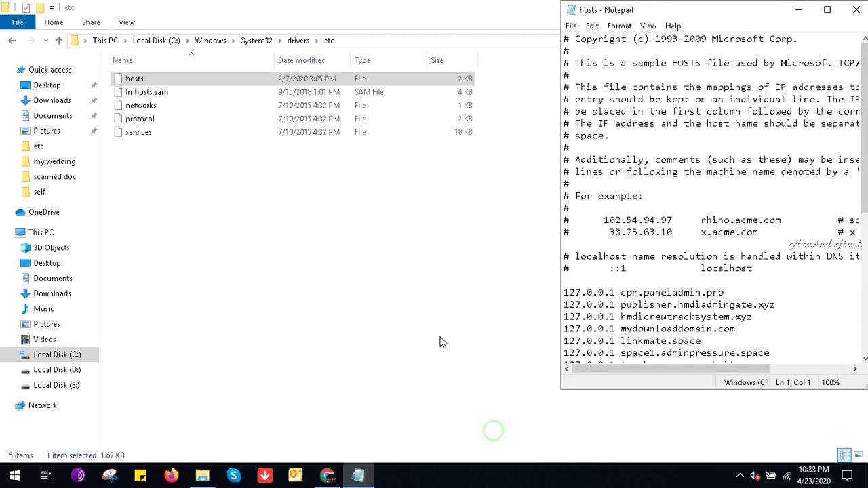This screenshot has width=868, height=488.
Task: Open the Notepad File menu
Action: [571, 26]
